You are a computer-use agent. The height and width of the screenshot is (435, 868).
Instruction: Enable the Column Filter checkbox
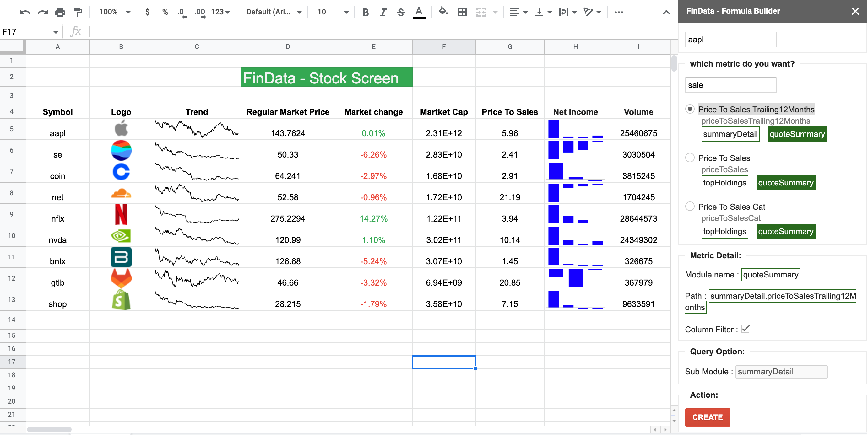(746, 330)
